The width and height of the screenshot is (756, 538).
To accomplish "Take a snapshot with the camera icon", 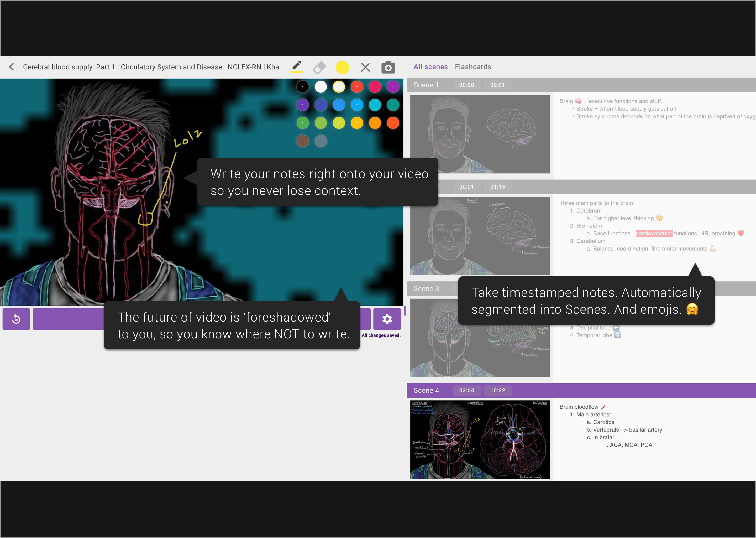I will tap(388, 67).
